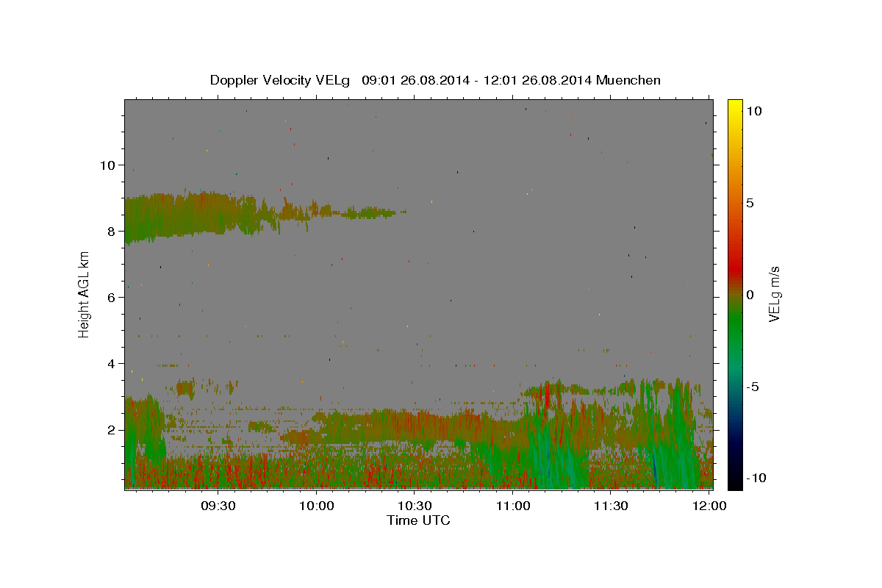This screenshot has width=882, height=588.
Task: Click colorbar tick label -10
Action: [756, 478]
